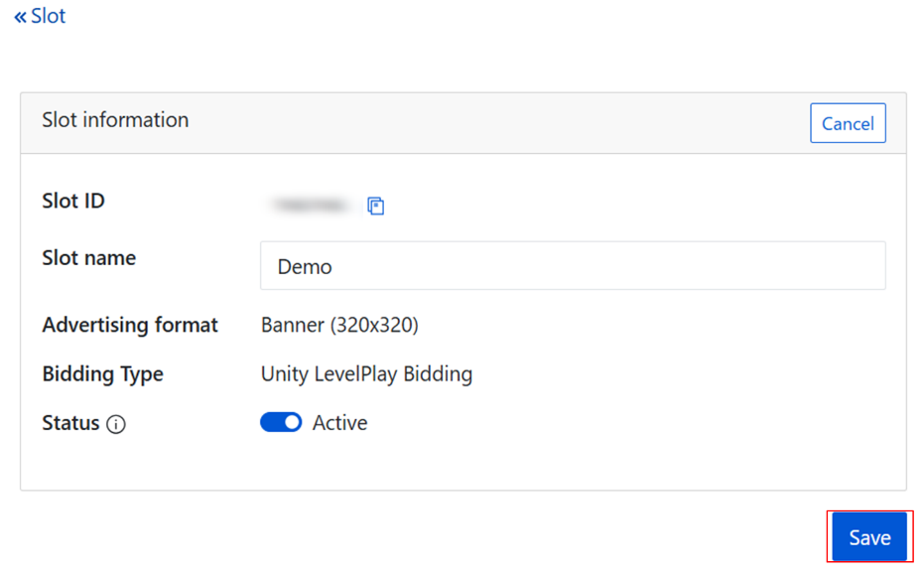Toggle the Active status switch off
This screenshot has width=924, height=576.
click(x=281, y=423)
